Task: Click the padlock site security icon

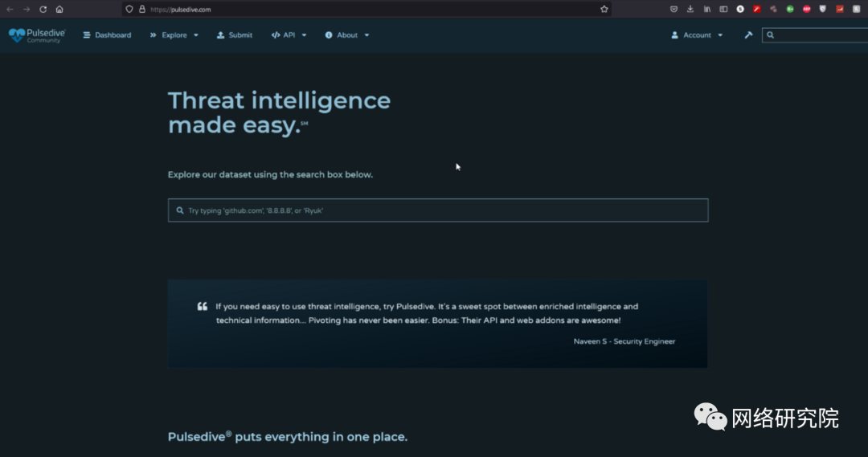Action: pyautogui.click(x=142, y=10)
